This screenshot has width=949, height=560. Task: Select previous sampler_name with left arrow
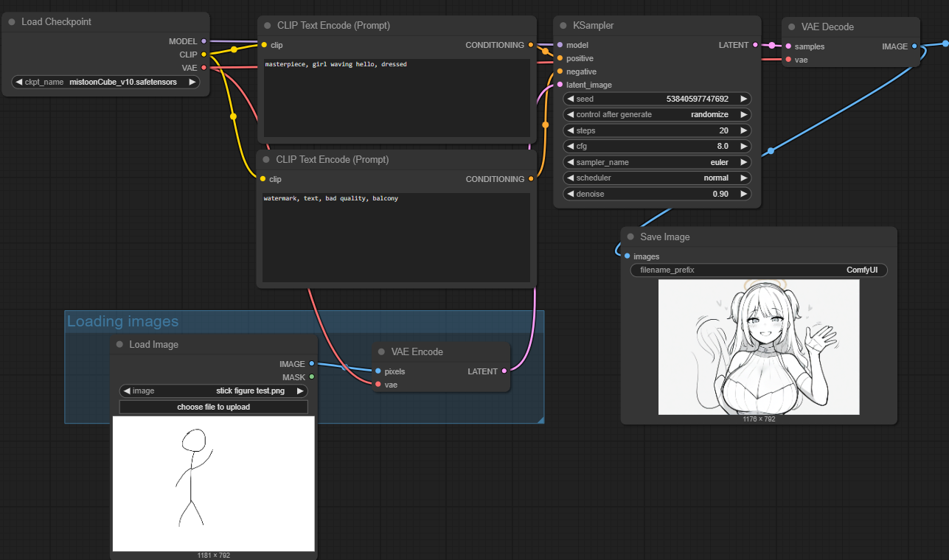tap(571, 162)
